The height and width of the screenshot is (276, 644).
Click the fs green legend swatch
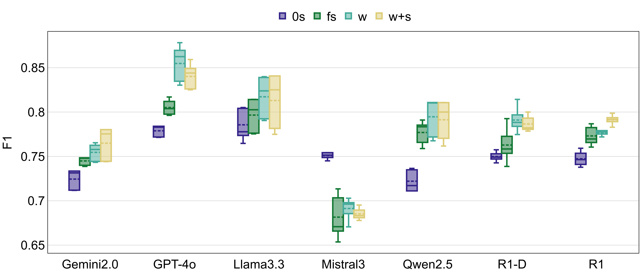point(317,16)
